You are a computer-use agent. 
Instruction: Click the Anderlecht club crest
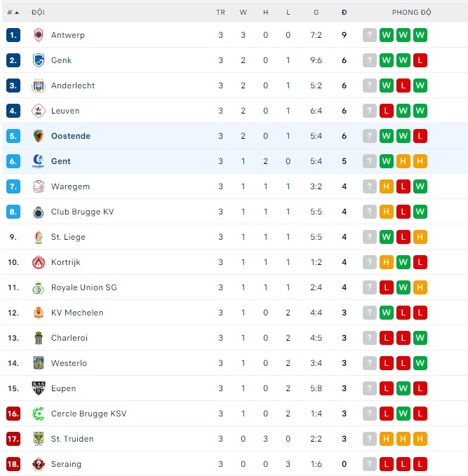tap(39, 86)
